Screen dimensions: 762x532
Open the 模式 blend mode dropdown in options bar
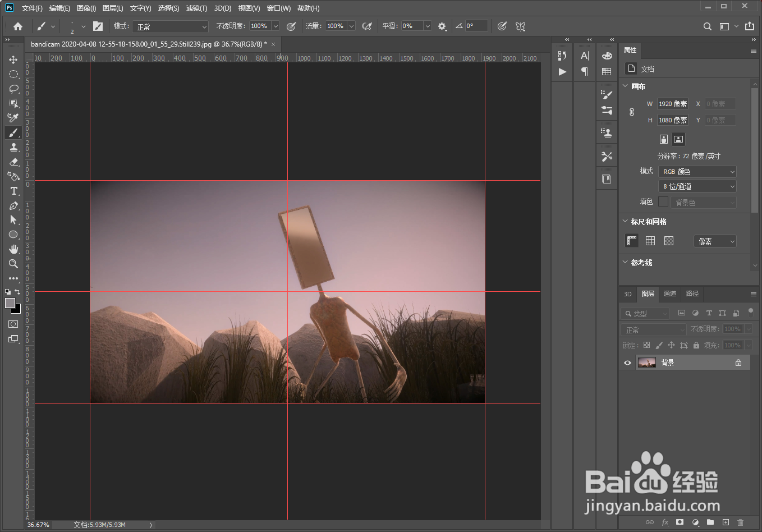pos(171,26)
